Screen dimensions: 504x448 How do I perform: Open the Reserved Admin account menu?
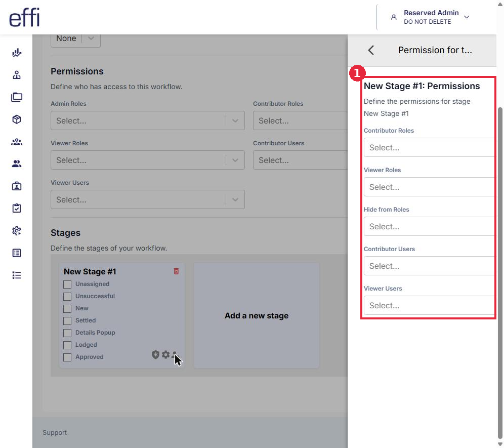tap(430, 17)
